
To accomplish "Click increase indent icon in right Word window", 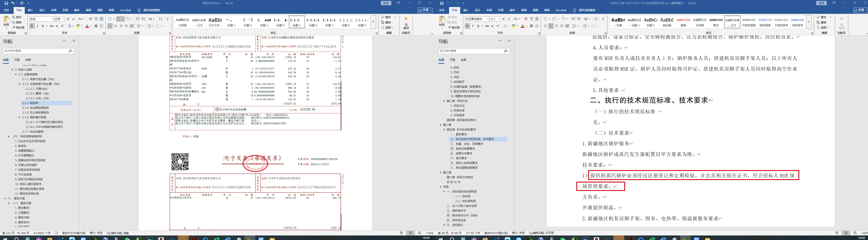I will [x=579, y=19].
